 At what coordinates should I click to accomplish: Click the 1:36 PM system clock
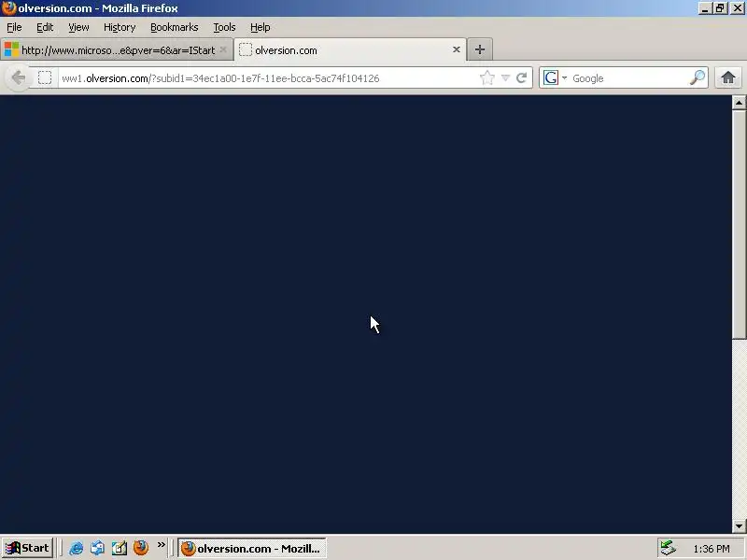712,549
